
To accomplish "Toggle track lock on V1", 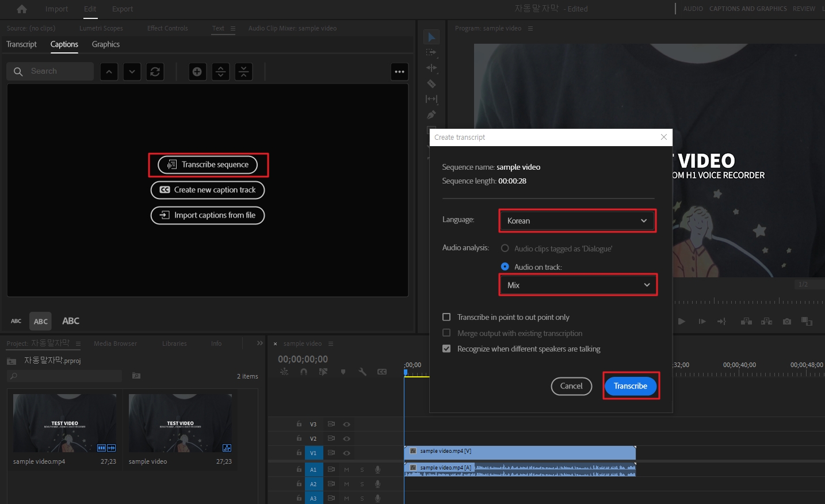I will [299, 453].
